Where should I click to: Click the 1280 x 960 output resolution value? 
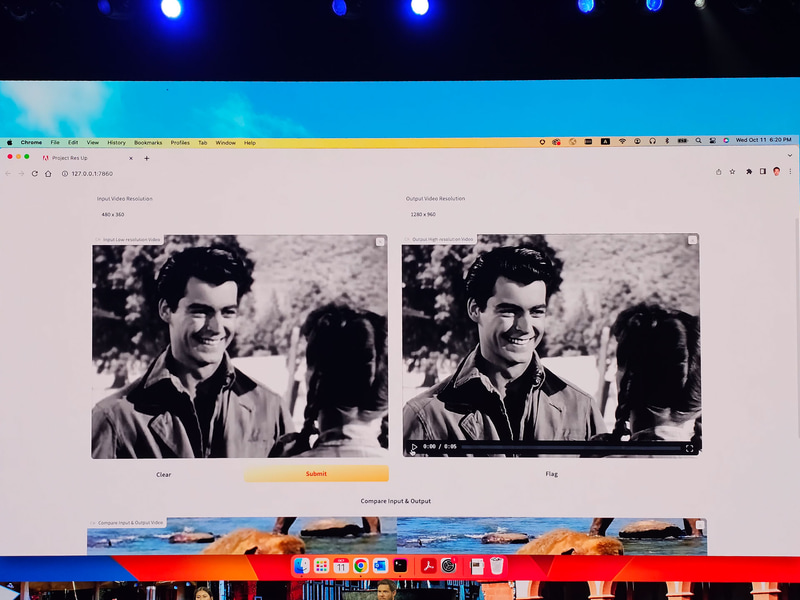[x=423, y=215]
